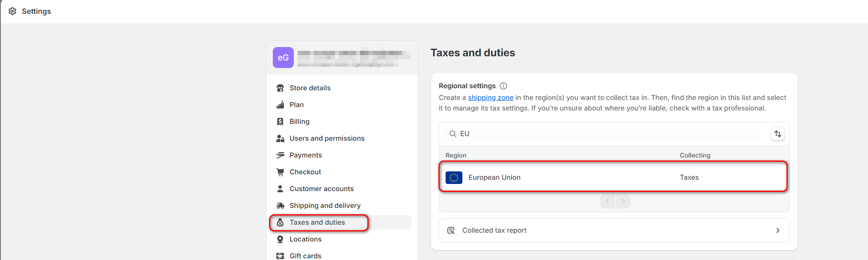The width and height of the screenshot is (868, 260).
Task: Click the Collected tax report icon
Action: (451, 230)
